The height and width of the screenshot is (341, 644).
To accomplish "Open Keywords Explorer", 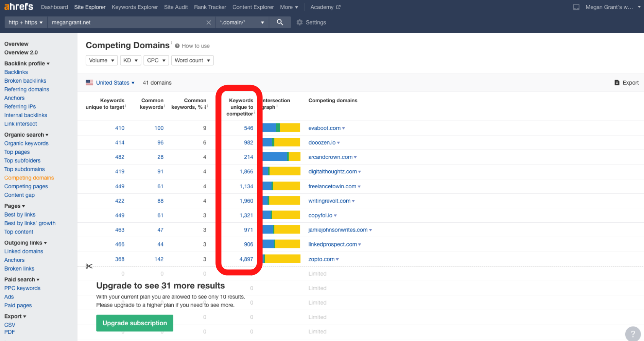I will [x=135, y=7].
